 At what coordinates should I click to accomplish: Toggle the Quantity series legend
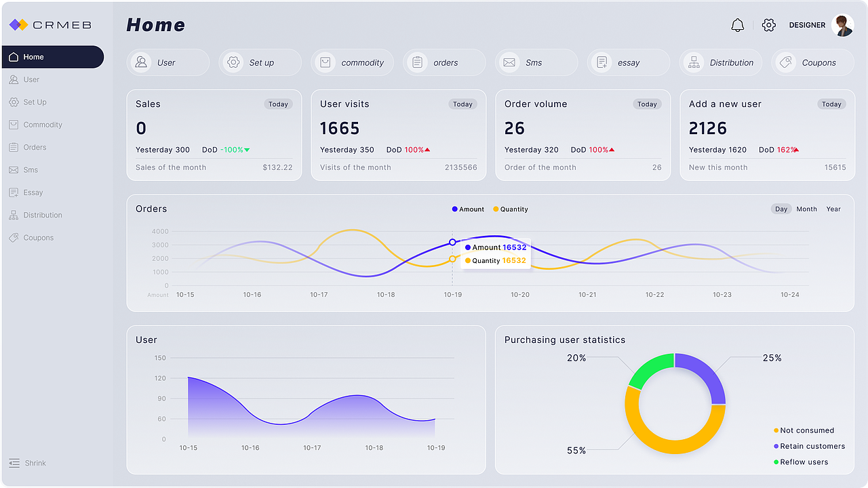pos(511,209)
